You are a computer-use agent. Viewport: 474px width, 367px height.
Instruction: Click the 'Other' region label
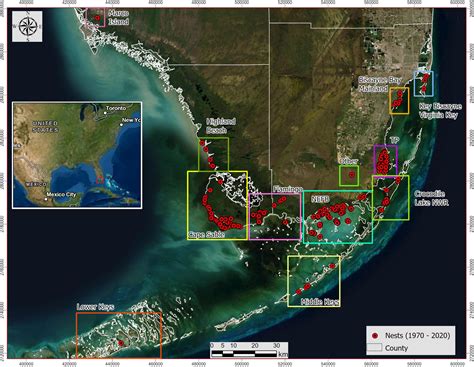[x=348, y=161]
